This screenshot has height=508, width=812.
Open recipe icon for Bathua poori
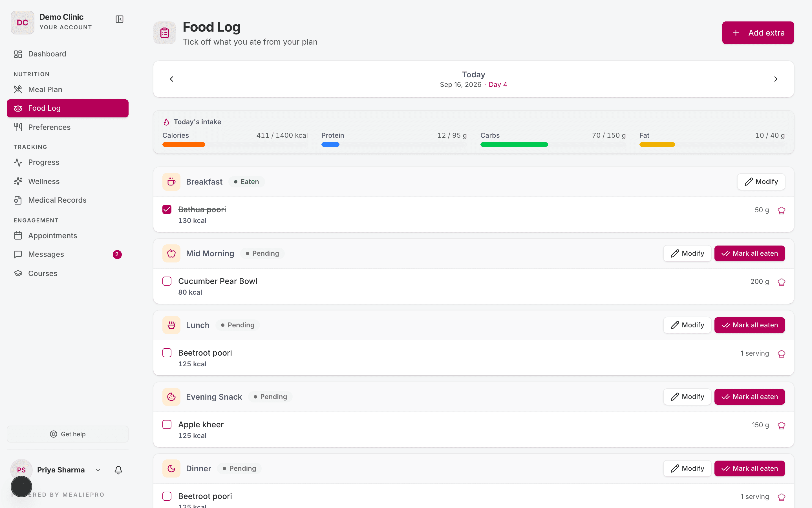[x=782, y=210]
